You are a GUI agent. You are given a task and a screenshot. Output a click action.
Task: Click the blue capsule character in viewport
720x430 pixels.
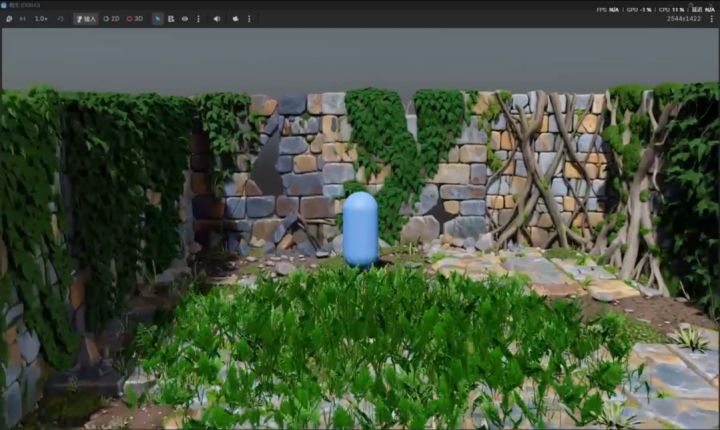point(360,230)
